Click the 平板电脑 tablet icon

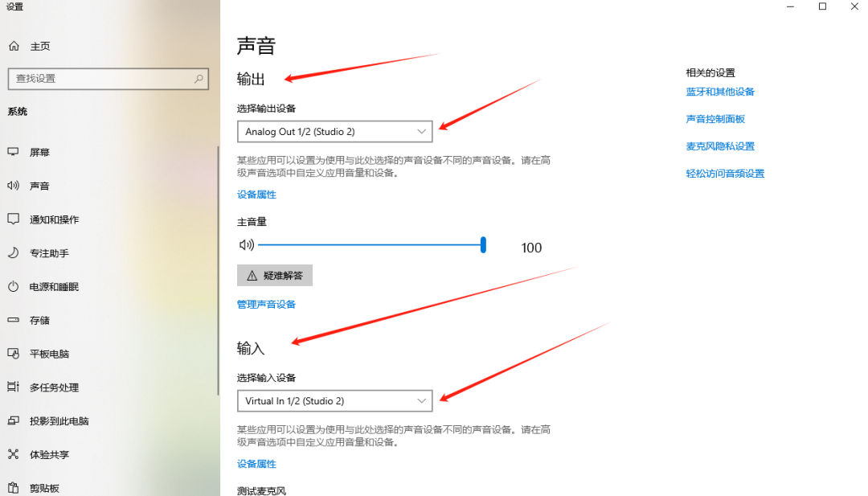click(14, 354)
